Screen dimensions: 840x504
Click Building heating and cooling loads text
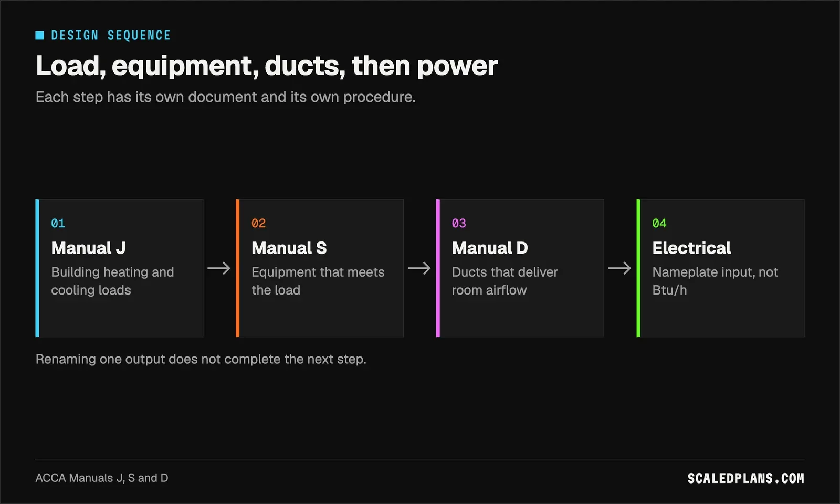(112, 281)
